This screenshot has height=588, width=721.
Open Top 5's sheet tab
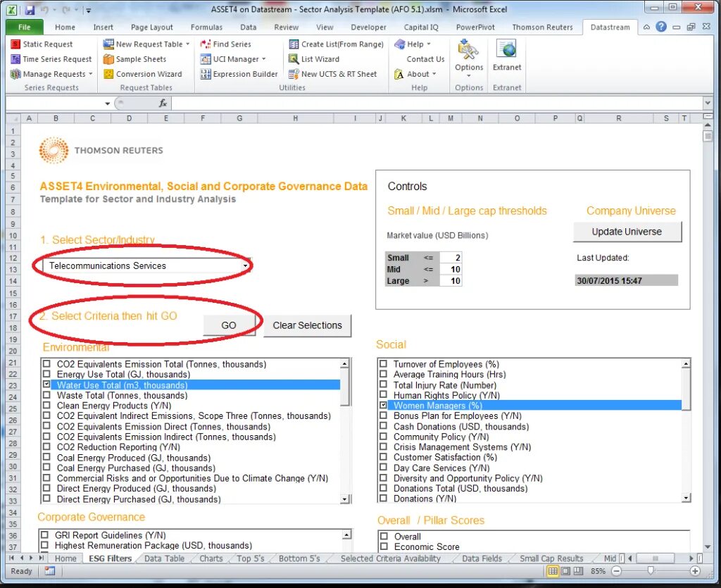pos(251,558)
